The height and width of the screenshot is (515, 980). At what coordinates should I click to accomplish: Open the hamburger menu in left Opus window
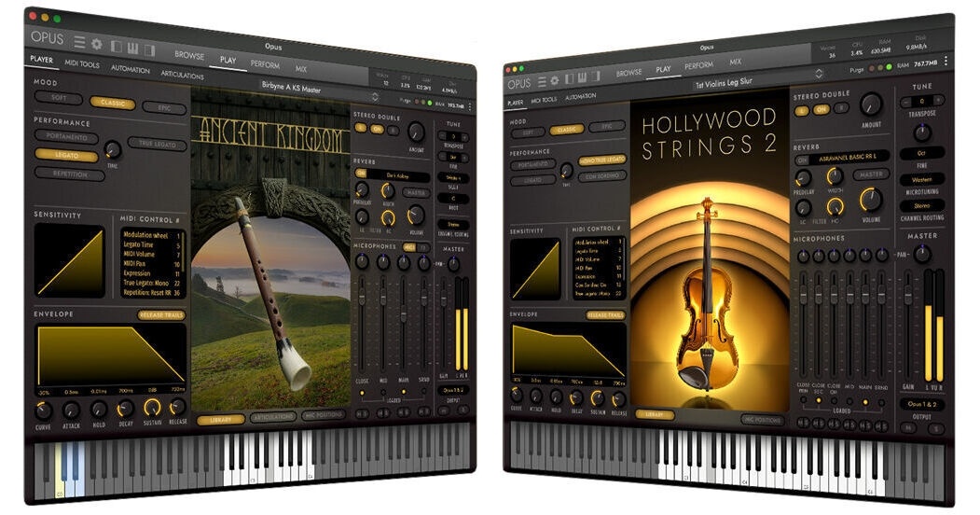pyautogui.click(x=79, y=41)
